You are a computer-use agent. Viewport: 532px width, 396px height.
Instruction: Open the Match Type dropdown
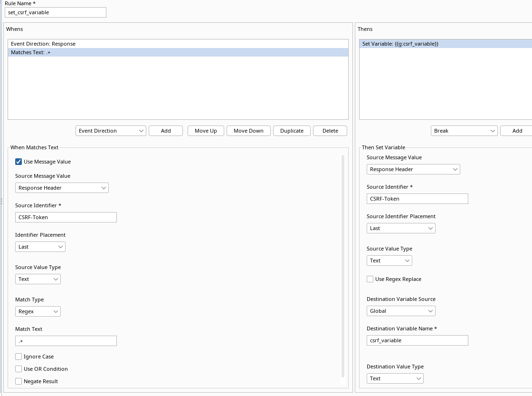38,311
